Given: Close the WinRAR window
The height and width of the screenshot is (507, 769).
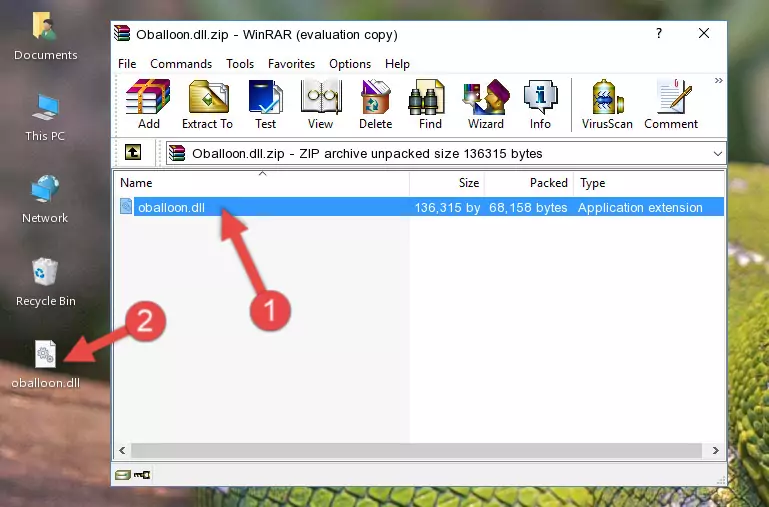Looking at the screenshot, I should 704,33.
